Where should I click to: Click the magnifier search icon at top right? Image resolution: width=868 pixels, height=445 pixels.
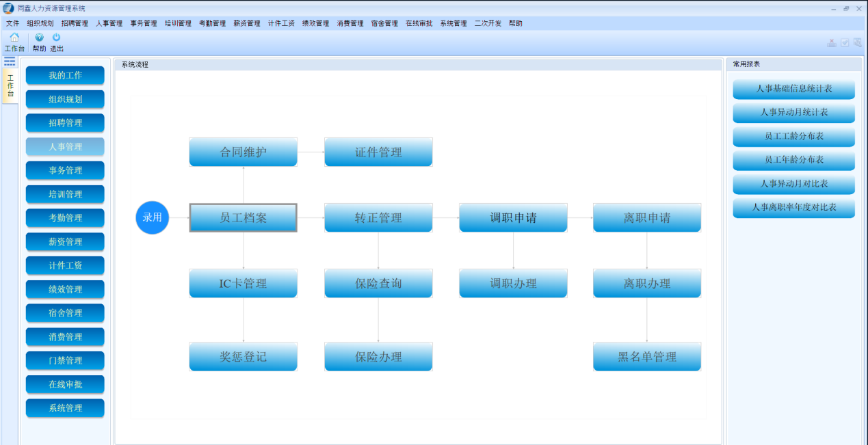[x=857, y=43]
